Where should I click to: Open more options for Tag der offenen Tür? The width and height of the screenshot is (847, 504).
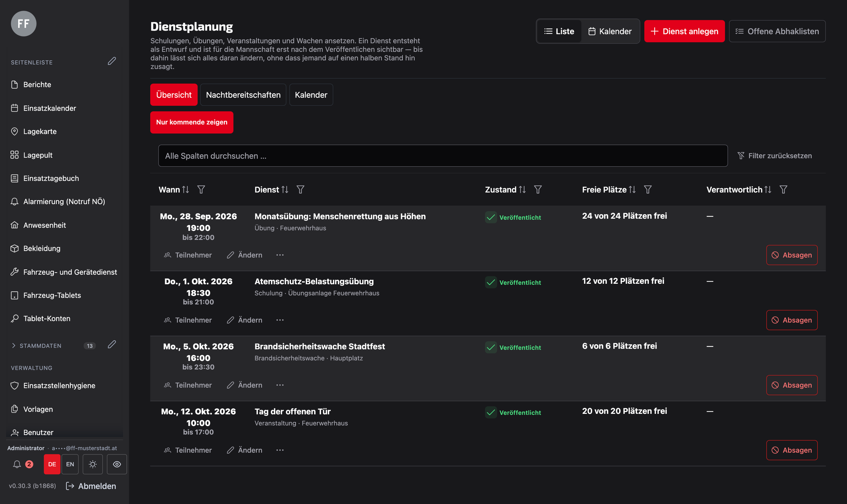pos(280,450)
